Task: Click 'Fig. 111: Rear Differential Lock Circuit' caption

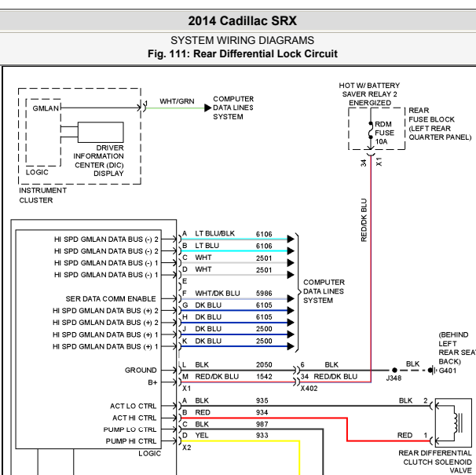Action: pyautogui.click(x=242, y=53)
